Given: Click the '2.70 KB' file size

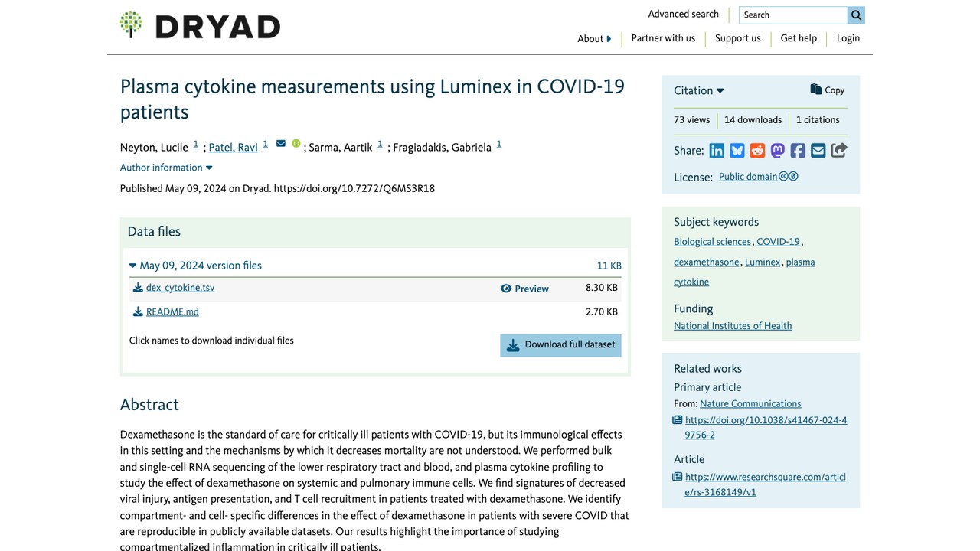Looking at the screenshot, I should (x=602, y=312).
